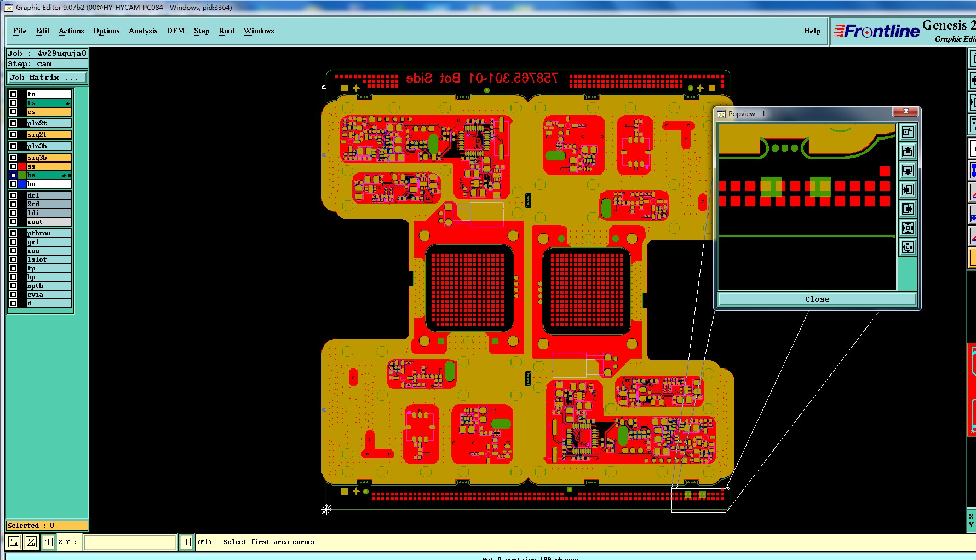This screenshot has width=976, height=560.
Task: Click the green color swatch of layer bs
Action: coord(22,175)
